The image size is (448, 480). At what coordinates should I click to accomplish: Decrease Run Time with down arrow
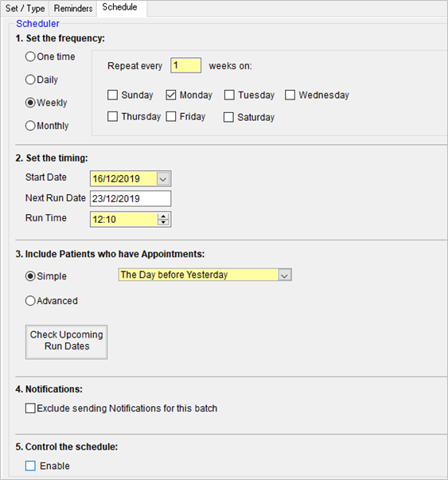tap(163, 222)
